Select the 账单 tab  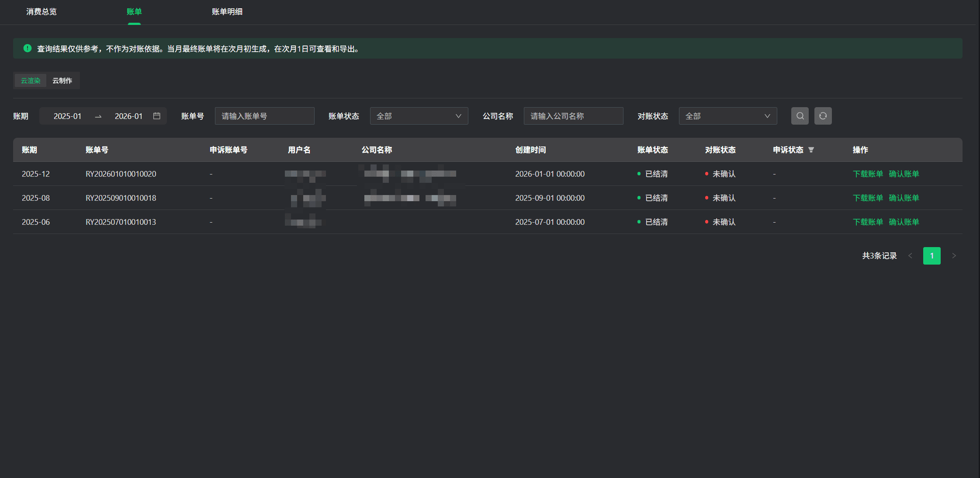pos(134,12)
